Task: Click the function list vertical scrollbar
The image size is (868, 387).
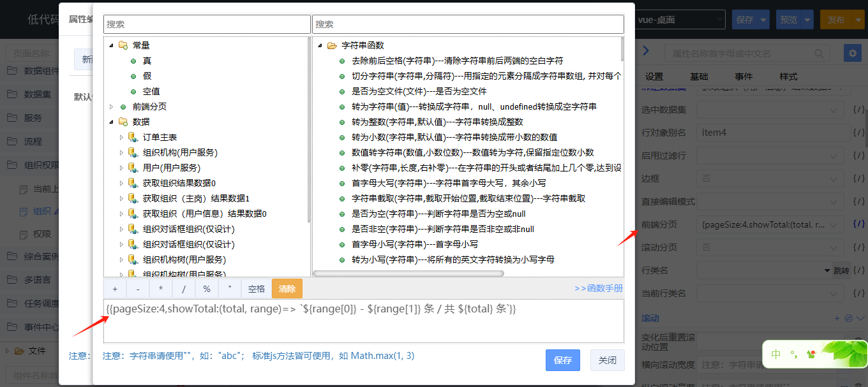Action: [622, 49]
